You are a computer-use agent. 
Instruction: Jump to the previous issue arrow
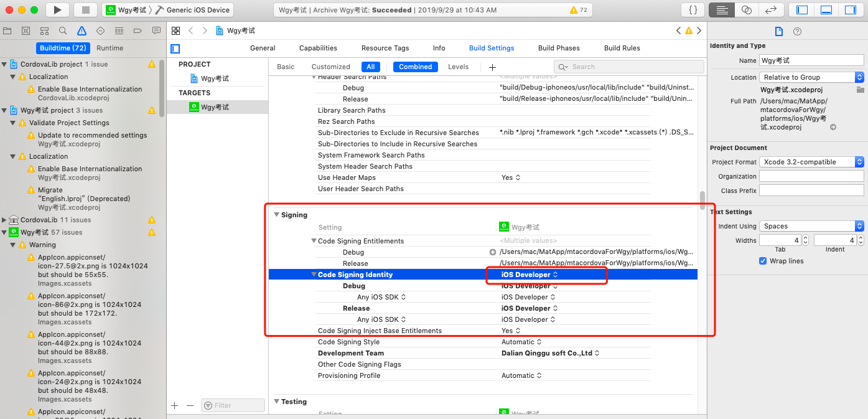click(x=679, y=31)
